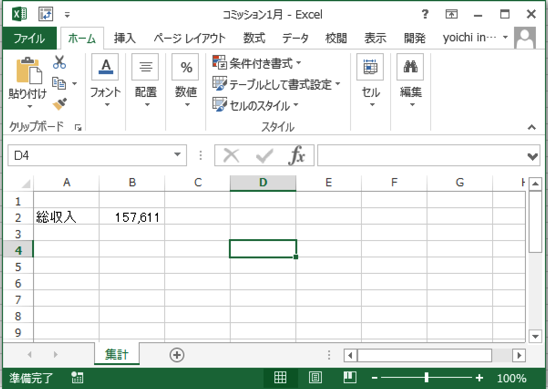
Task: Switch to Page Break Preview icon
Action: 350,377
